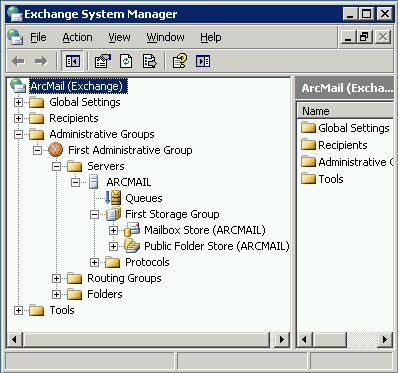
Task: Collapse the Administrative Groups node
Action: (x=19, y=134)
